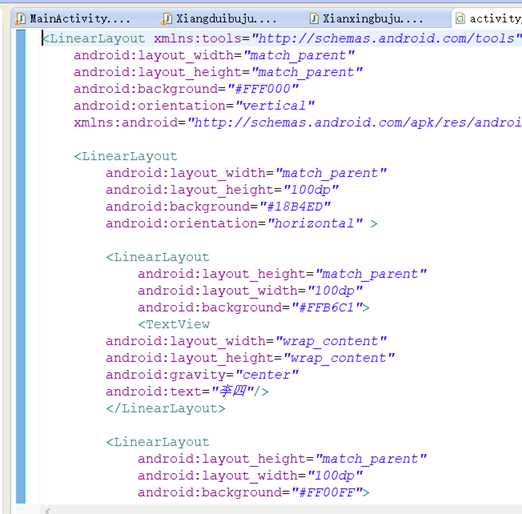Image resolution: width=522 pixels, height=514 pixels.
Task: Click the horizontal scrollbar left arrow
Action: [48, 510]
